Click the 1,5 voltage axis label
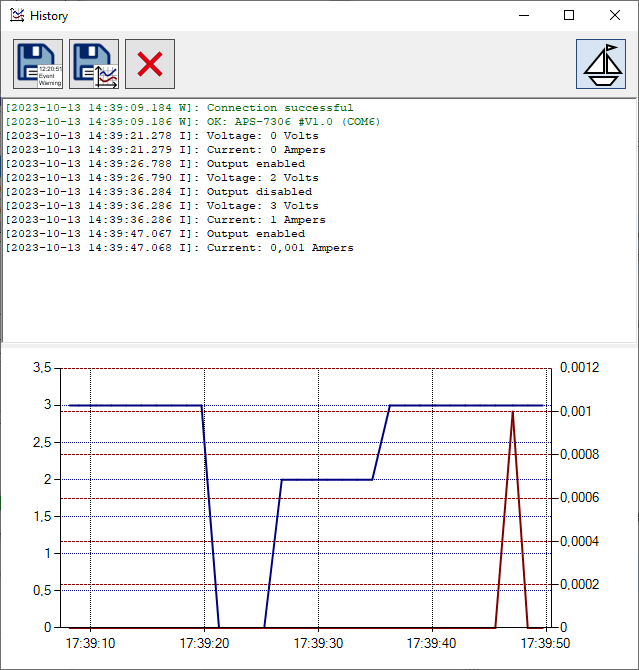This screenshot has width=639, height=670. point(42,516)
